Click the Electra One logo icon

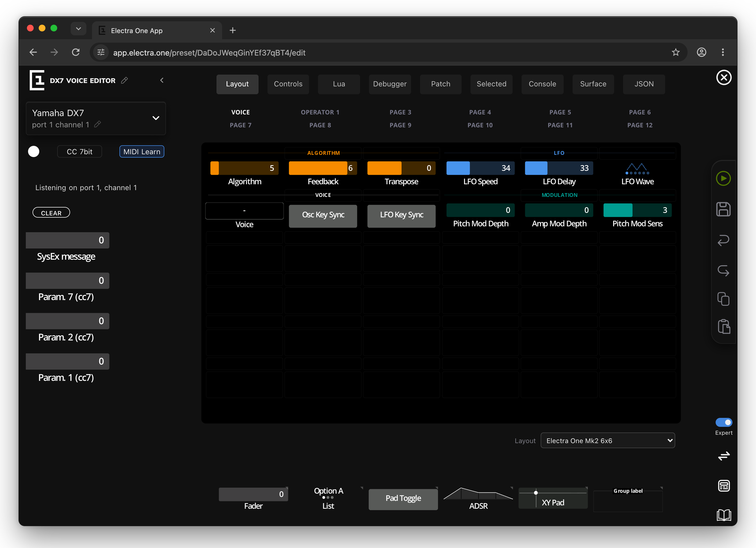click(37, 80)
